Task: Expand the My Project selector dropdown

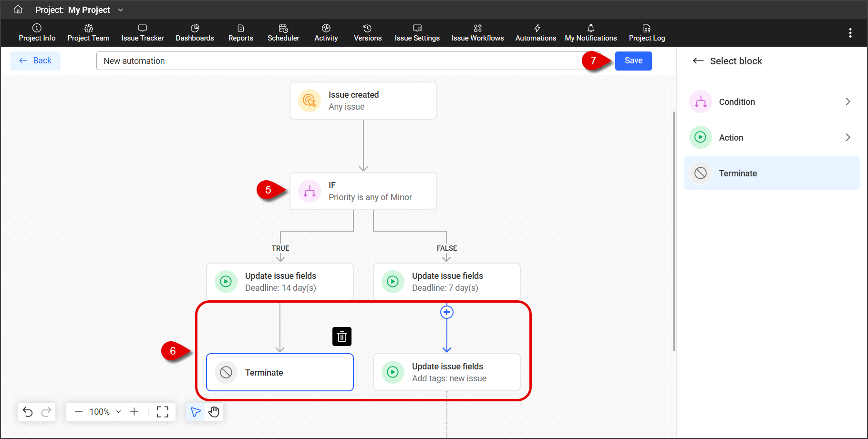Action: 120,10
